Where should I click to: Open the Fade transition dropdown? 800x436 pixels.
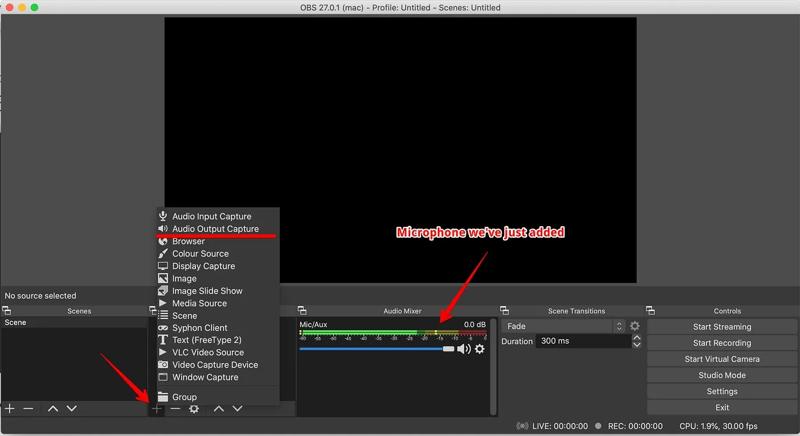[564, 326]
